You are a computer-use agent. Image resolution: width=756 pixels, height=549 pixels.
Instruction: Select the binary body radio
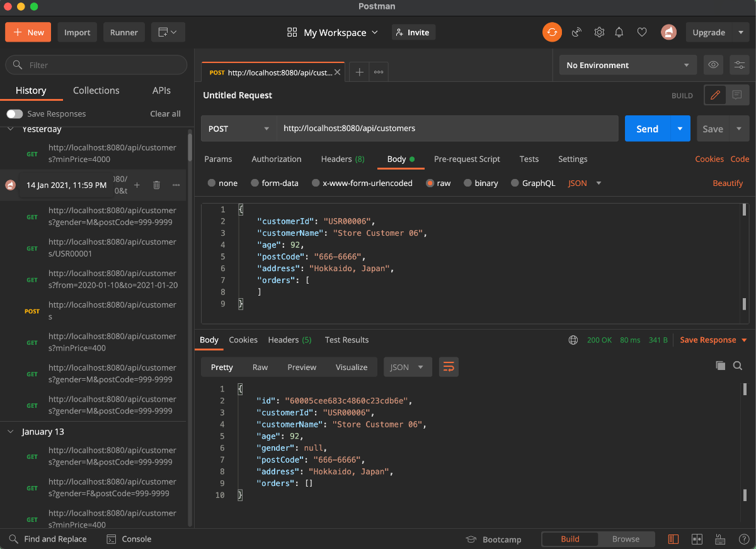coord(467,183)
